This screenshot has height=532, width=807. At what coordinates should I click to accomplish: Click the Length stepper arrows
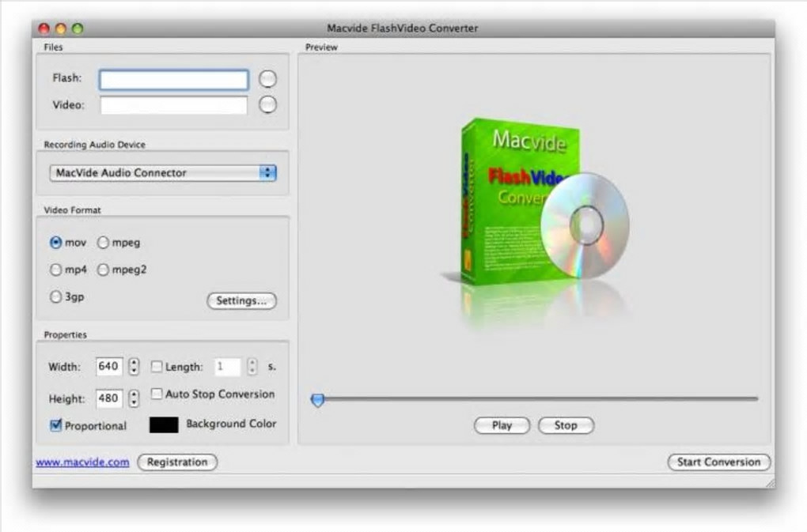pos(252,367)
